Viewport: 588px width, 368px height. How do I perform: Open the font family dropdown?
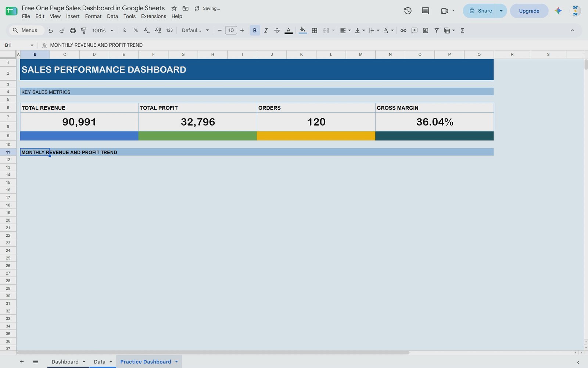coord(195,31)
